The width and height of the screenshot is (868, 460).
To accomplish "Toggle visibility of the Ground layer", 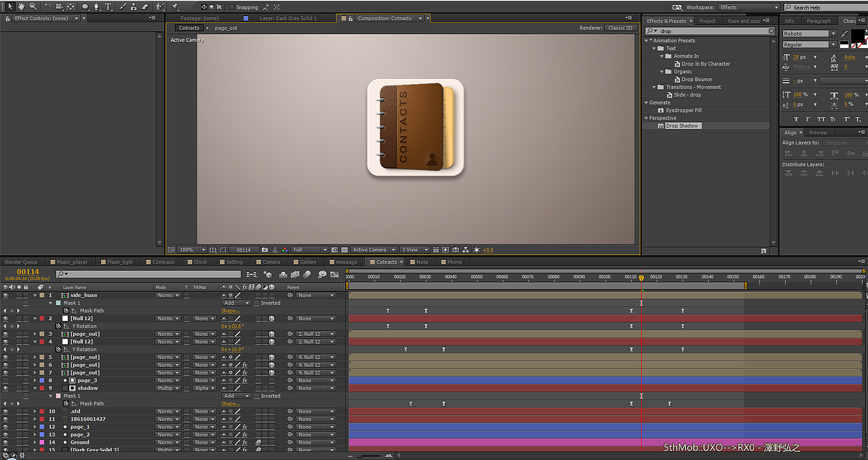I will (5, 442).
